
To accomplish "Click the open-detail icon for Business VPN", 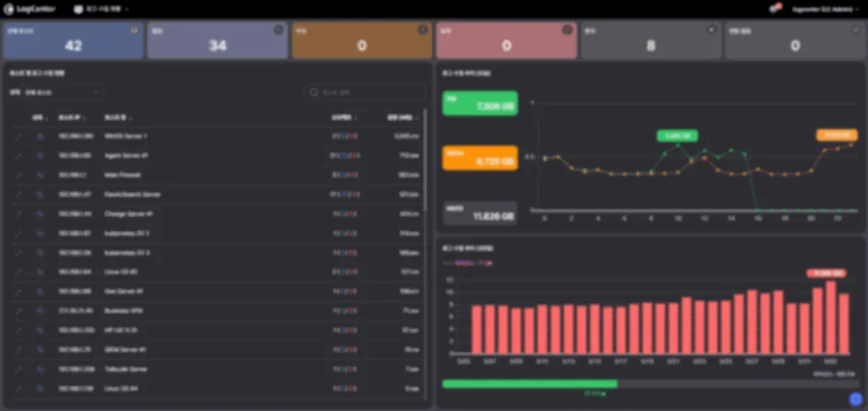I will [x=18, y=311].
